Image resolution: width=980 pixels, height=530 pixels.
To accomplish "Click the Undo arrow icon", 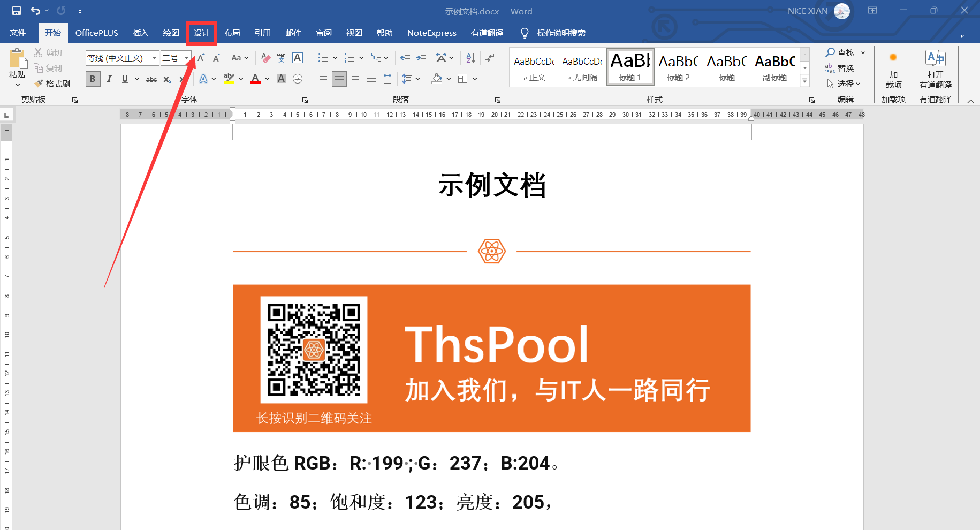I will 35,11.
